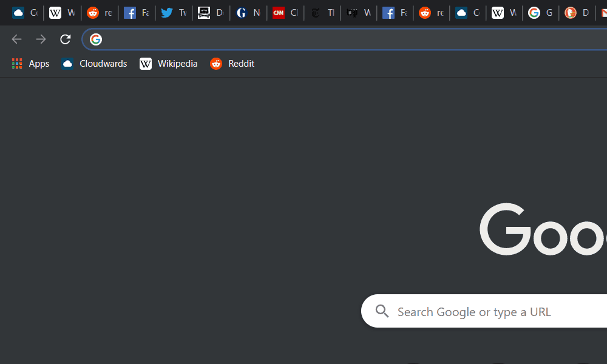Switch to the Twitter tab
This screenshot has height=364, width=607.
pyautogui.click(x=174, y=13)
